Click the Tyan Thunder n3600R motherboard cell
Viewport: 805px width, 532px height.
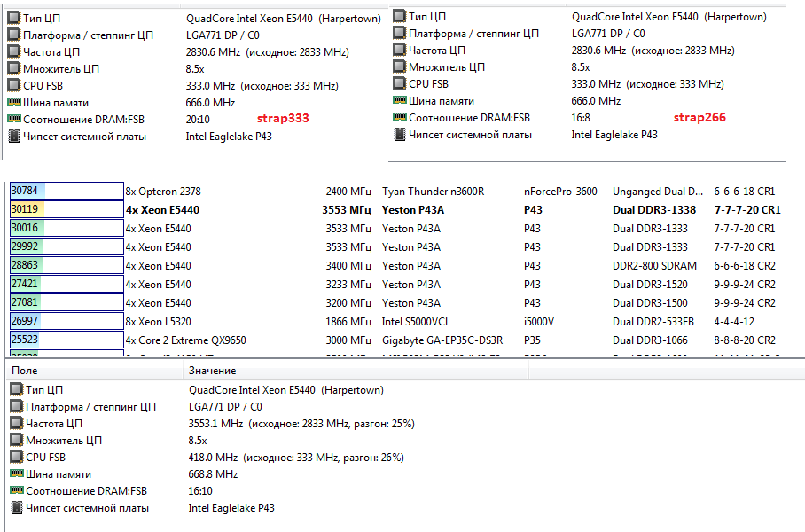coord(433,192)
